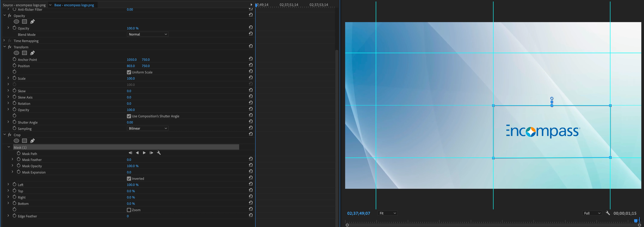Open mask tracking method wrench menu
The image size is (644, 227).
click(159, 153)
